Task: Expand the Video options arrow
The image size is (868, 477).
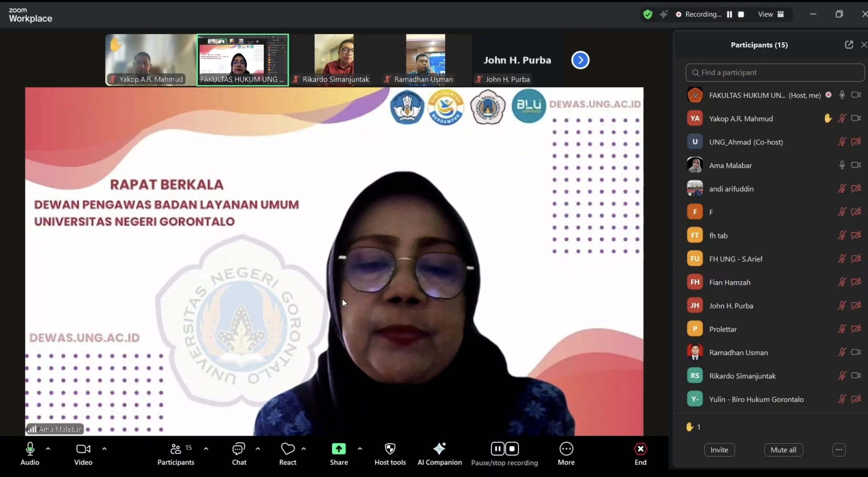Action: (x=104, y=449)
